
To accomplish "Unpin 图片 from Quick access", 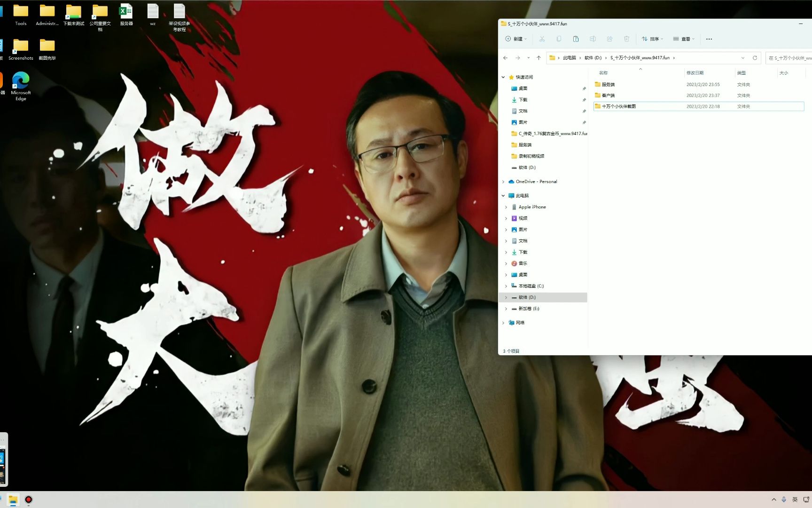I will (x=584, y=122).
